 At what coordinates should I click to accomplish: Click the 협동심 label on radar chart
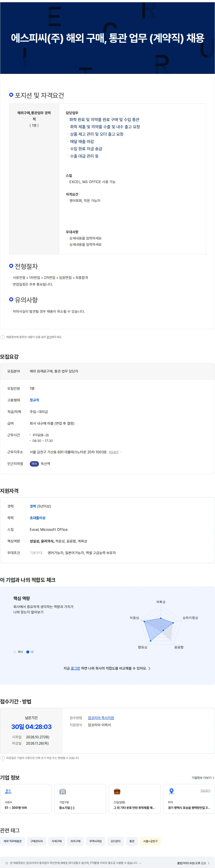[142, 647]
